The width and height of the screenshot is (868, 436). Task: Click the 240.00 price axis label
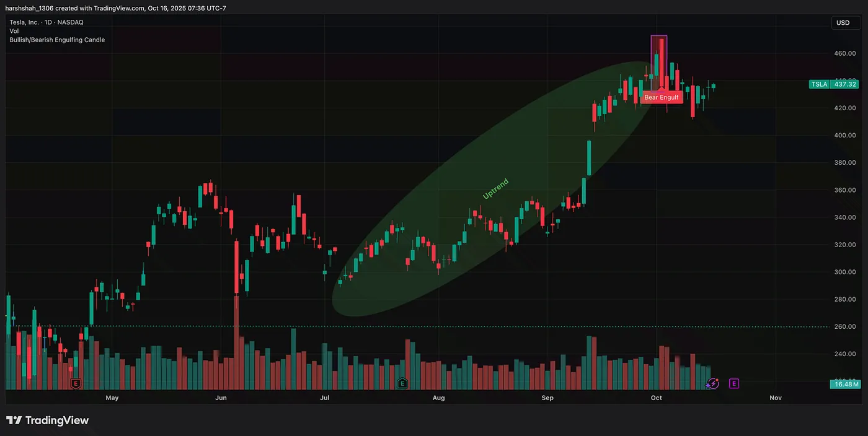pyautogui.click(x=844, y=354)
